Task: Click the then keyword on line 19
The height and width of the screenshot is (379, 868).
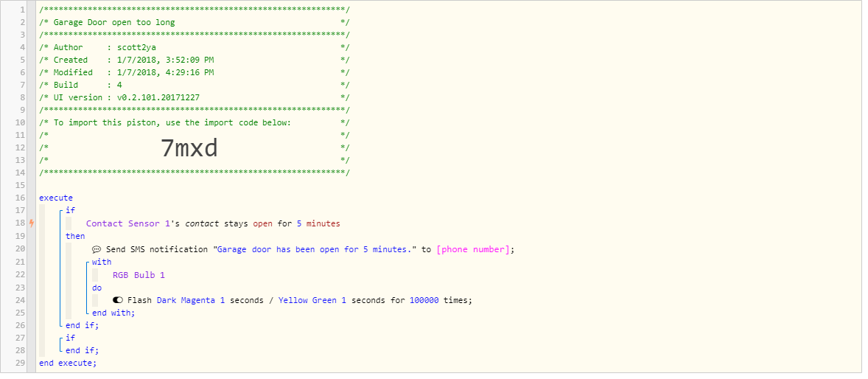Action: pyautogui.click(x=75, y=236)
